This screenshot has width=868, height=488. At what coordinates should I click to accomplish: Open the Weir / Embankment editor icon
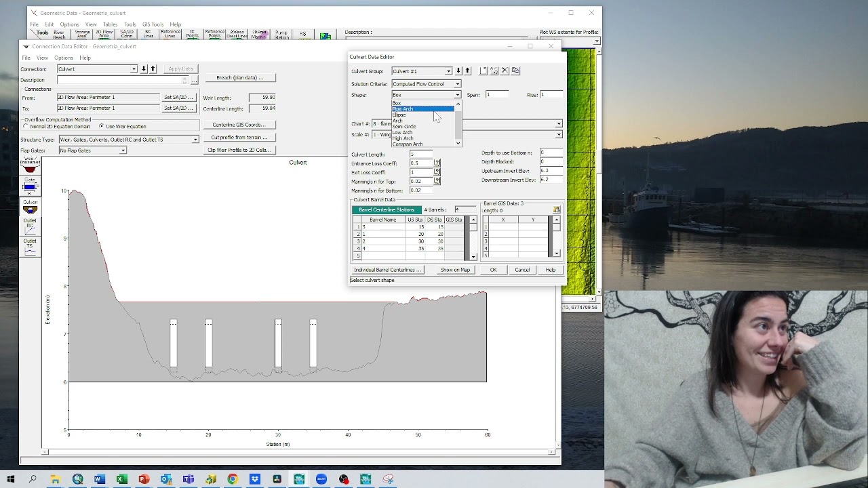[30, 166]
